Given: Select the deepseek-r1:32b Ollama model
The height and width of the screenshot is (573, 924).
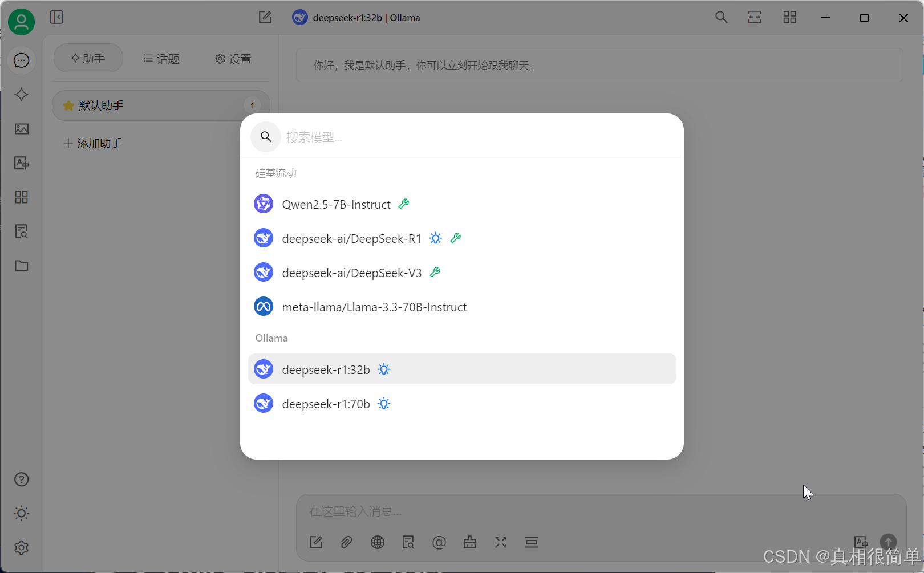Looking at the screenshot, I should tap(462, 369).
